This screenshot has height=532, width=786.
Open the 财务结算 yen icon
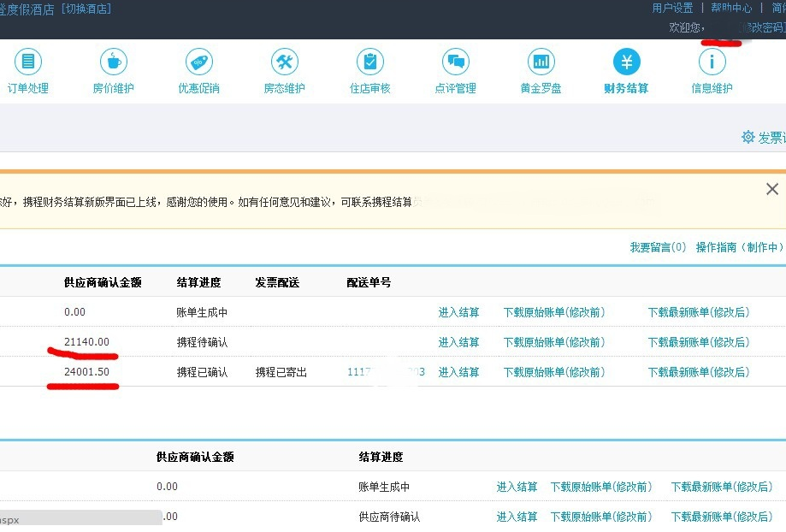[627, 62]
